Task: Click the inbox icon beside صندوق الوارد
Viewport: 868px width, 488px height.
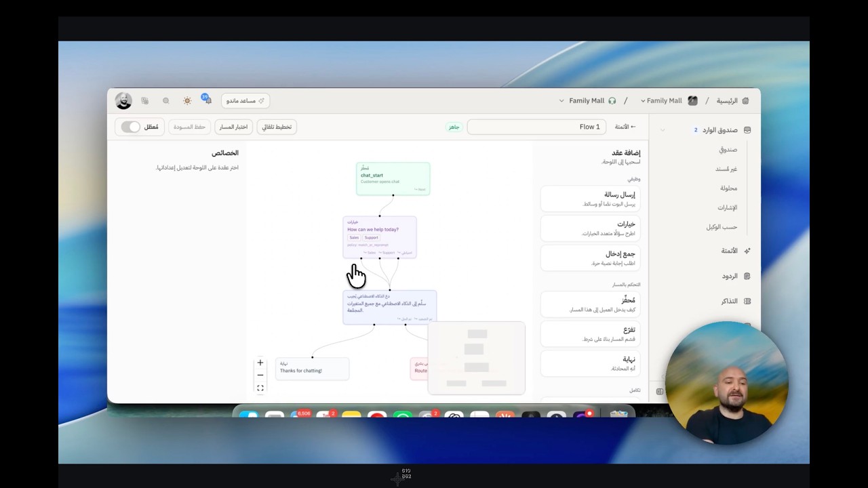Action: (x=747, y=130)
